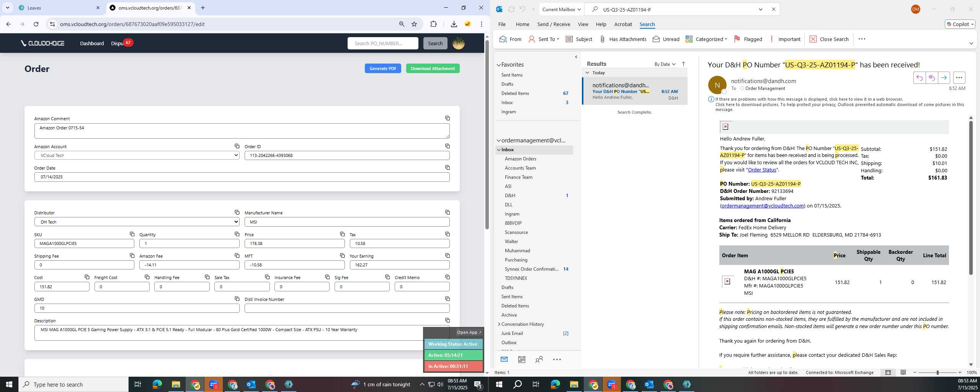Viewport: 980px width, 392px height.
Task: Open the Categorized filter dropdown
Action: click(706, 39)
